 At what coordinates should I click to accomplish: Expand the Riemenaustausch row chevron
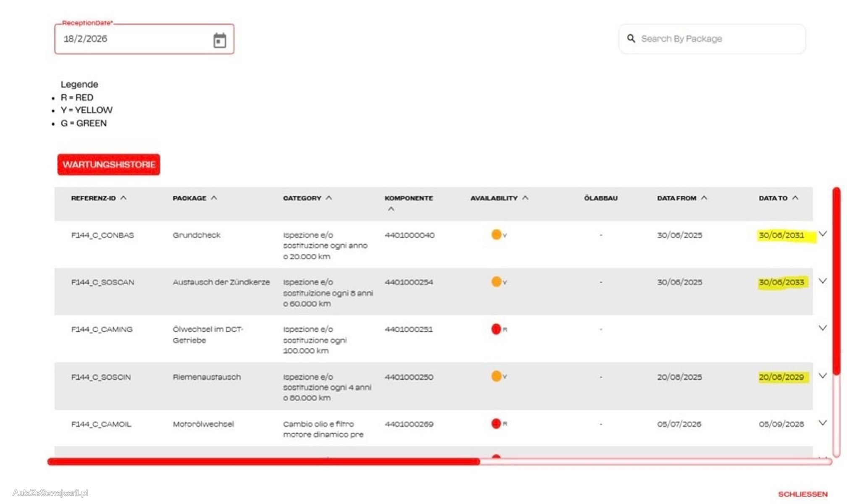point(822,376)
